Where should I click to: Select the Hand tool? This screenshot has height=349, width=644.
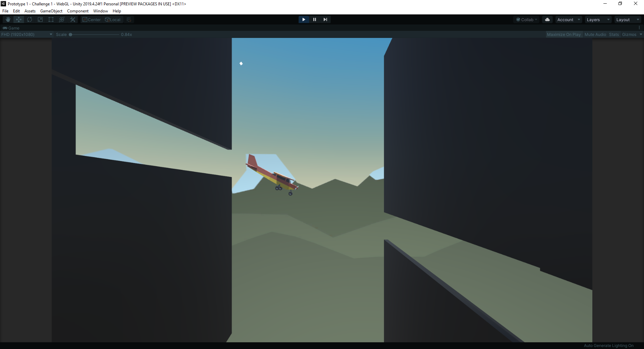tap(8, 19)
